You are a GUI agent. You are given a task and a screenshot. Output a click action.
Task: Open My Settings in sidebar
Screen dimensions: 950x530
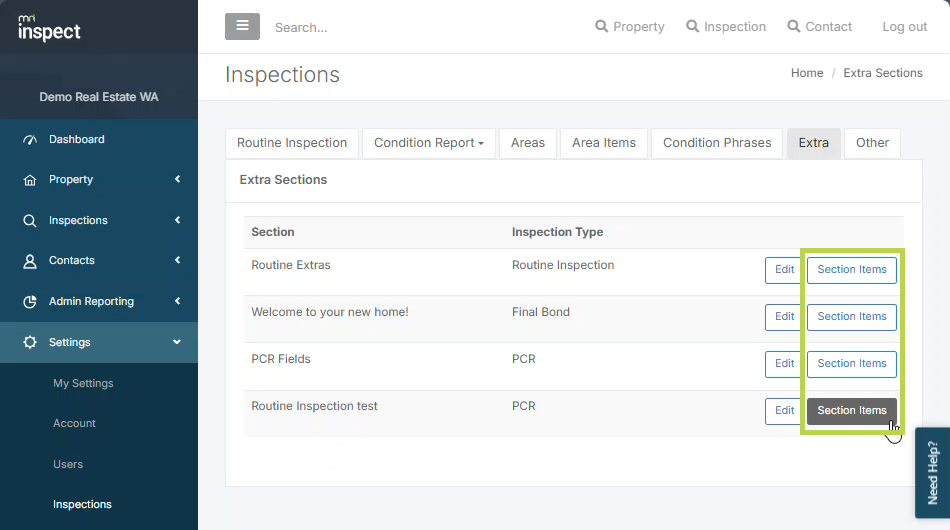tap(83, 383)
